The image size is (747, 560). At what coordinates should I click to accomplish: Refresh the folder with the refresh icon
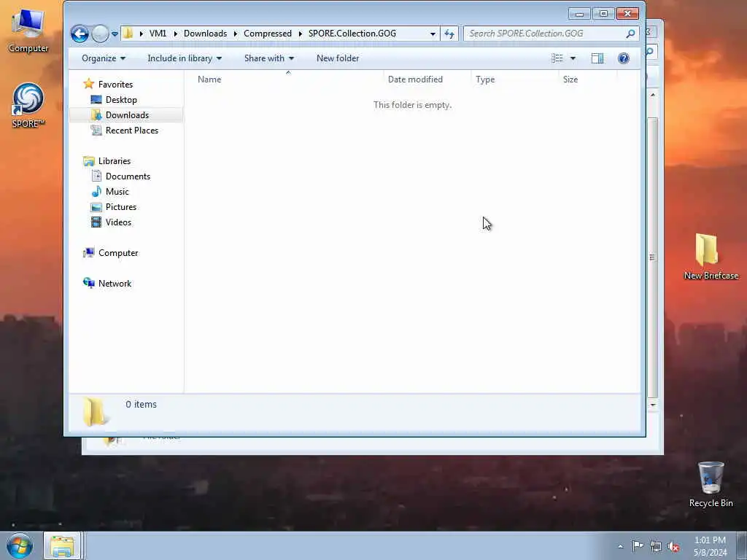(449, 34)
